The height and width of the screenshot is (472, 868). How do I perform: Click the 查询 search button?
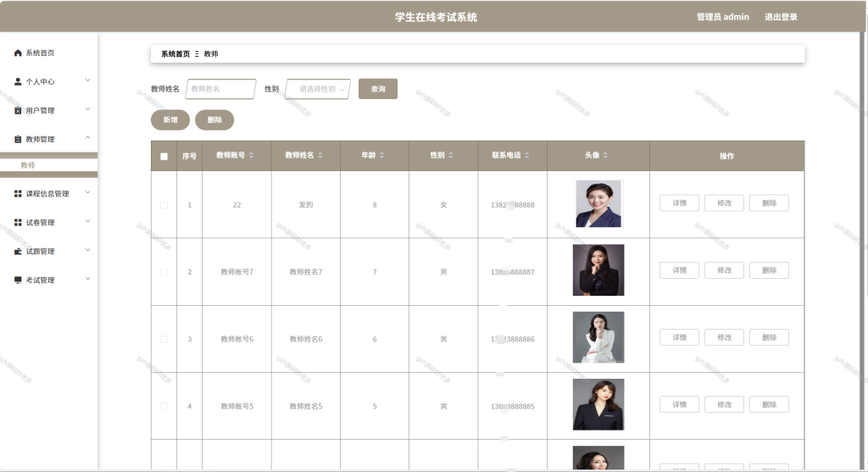click(378, 89)
